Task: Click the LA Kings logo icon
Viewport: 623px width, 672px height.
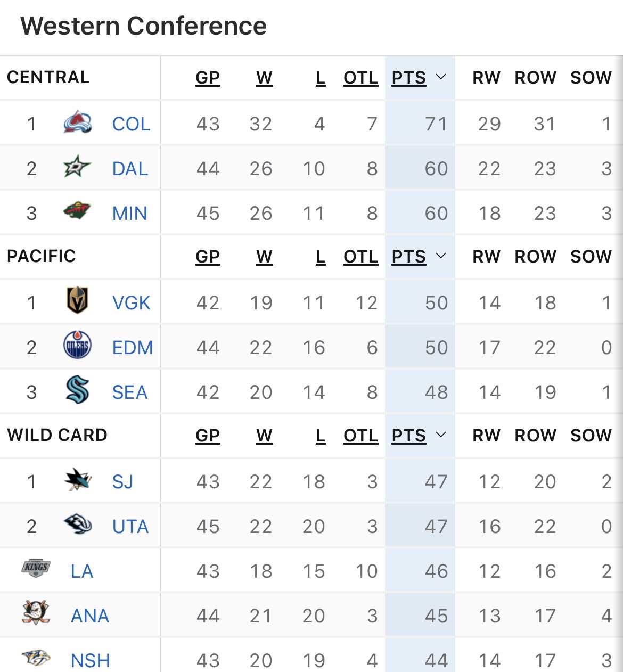Action: (x=36, y=568)
